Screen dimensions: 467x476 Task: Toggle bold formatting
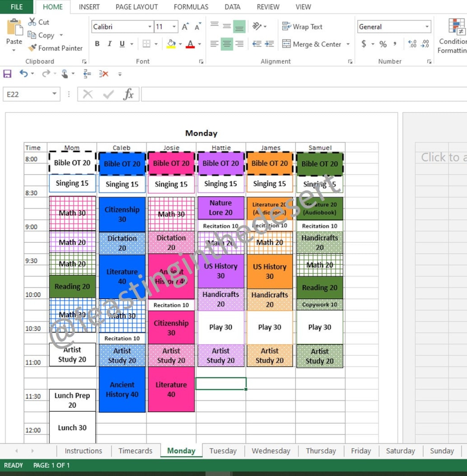(97, 44)
